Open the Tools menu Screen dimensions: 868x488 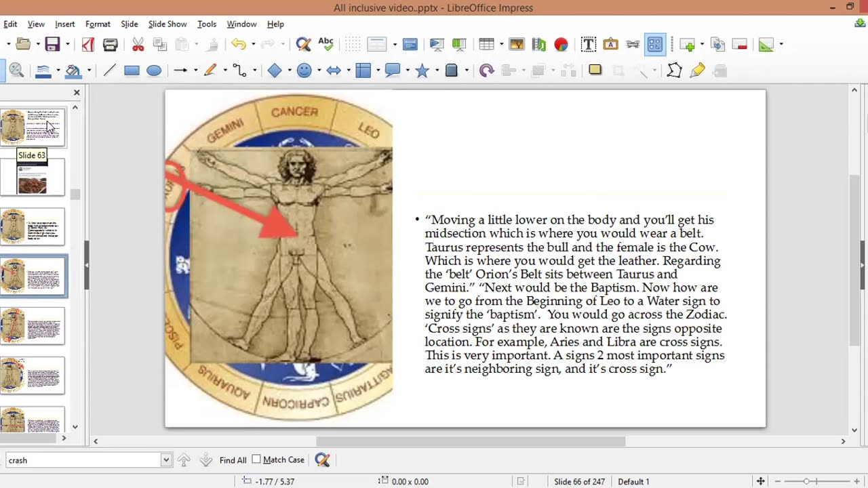click(x=207, y=24)
